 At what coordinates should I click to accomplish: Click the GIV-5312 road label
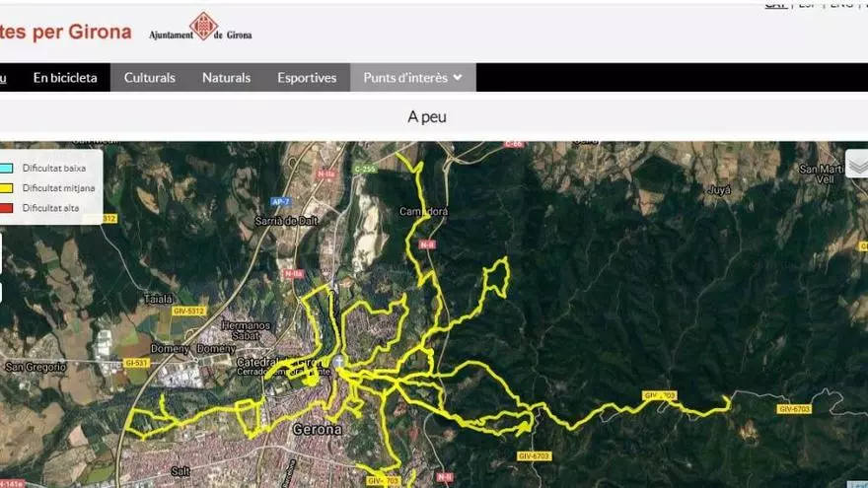189,311
